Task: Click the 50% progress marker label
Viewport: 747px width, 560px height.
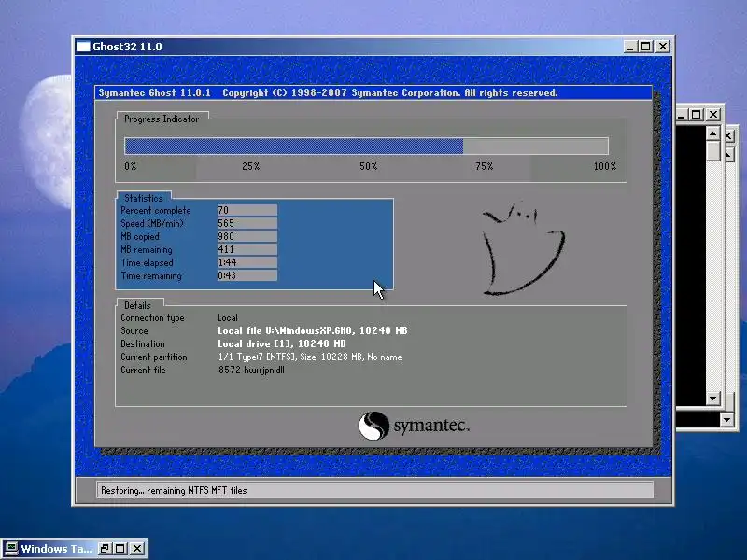Action: (368, 166)
